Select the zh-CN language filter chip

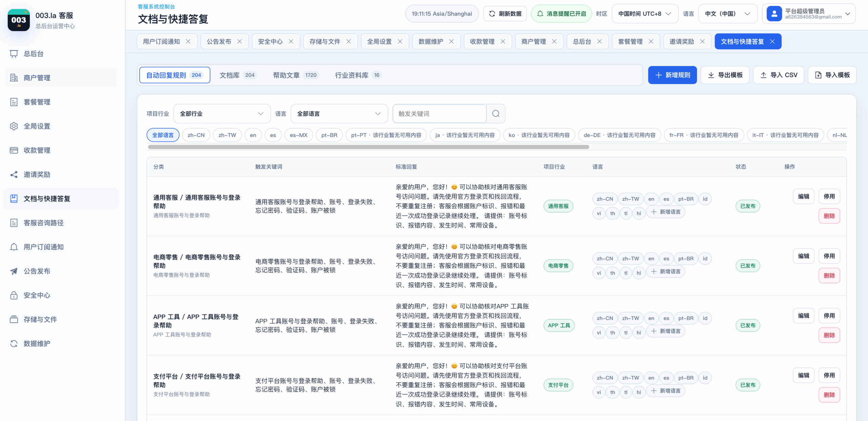click(x=196, y=135)
